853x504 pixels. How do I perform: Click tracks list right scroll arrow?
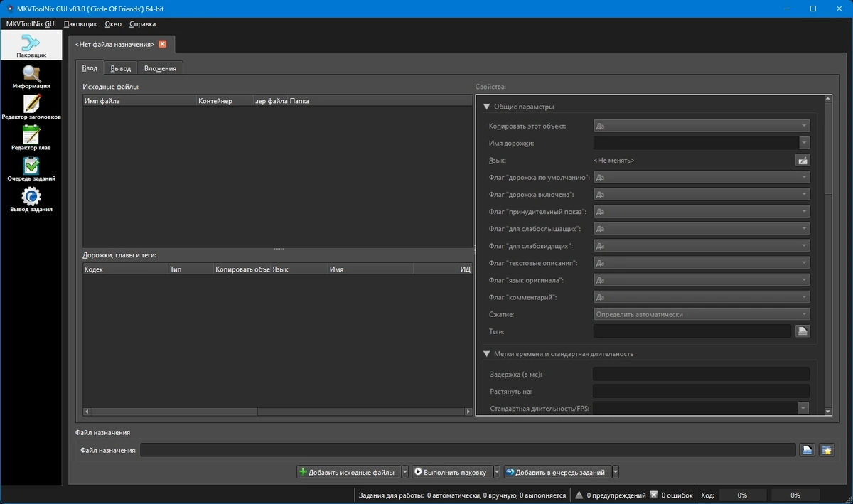[x=468, y=412]
